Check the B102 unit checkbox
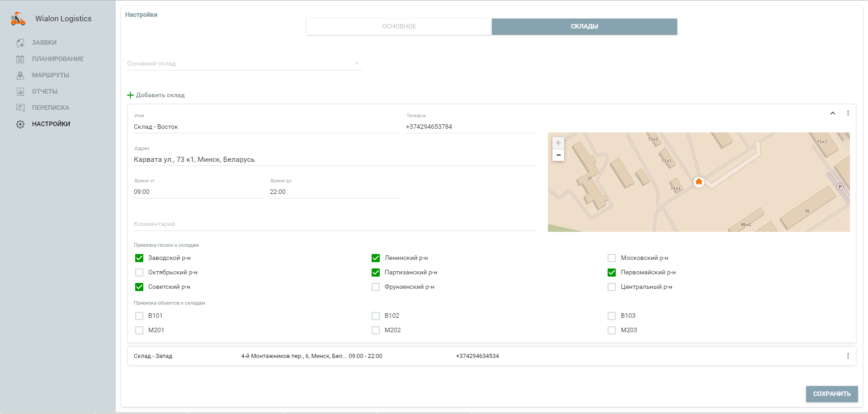868x414 pixels. (376, 316)
